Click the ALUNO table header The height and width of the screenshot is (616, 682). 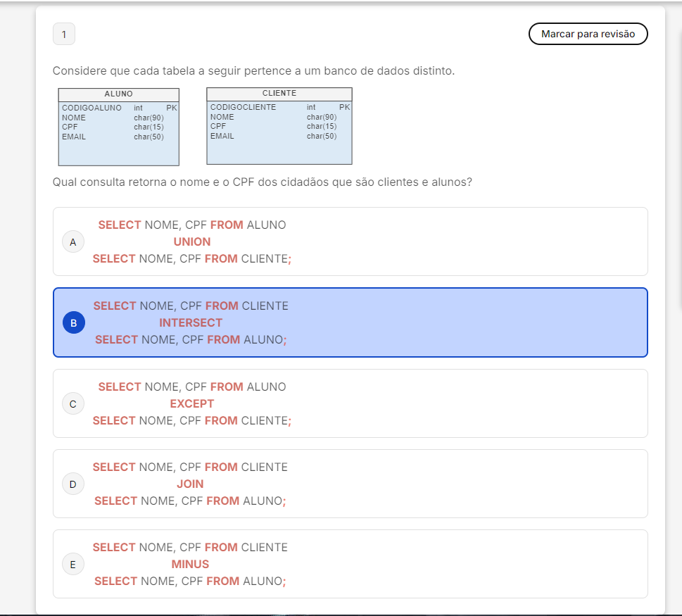click(118, 94)
